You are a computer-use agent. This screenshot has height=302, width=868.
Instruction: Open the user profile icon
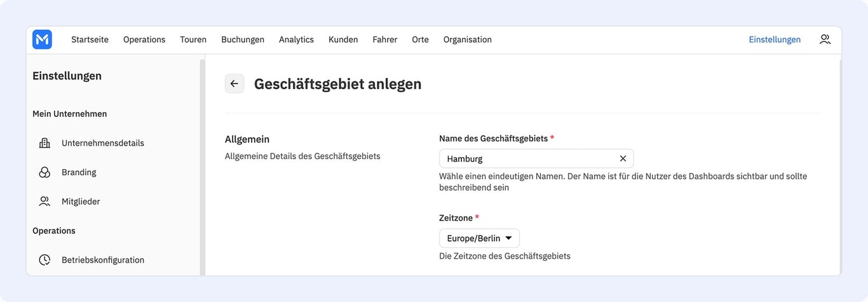tap(825, 39)
